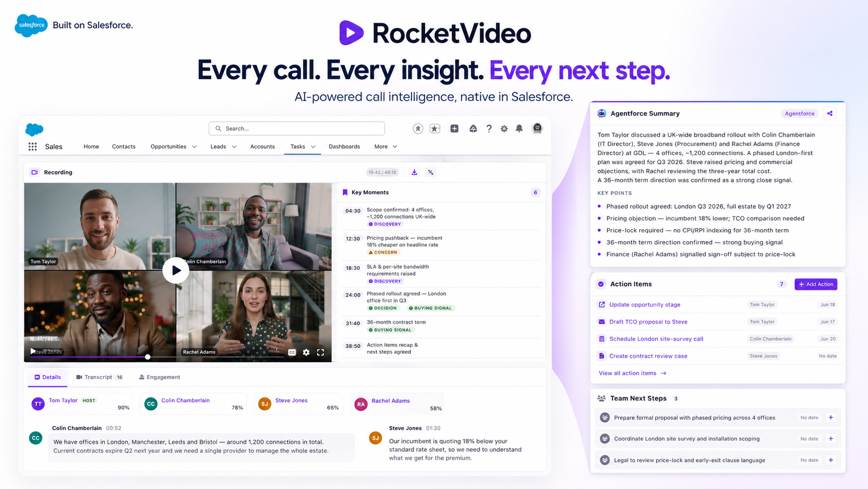The height and width of the screenshot is (489, 868).
Task: Toggle closed captions on the video
Action: coord(292,352)
